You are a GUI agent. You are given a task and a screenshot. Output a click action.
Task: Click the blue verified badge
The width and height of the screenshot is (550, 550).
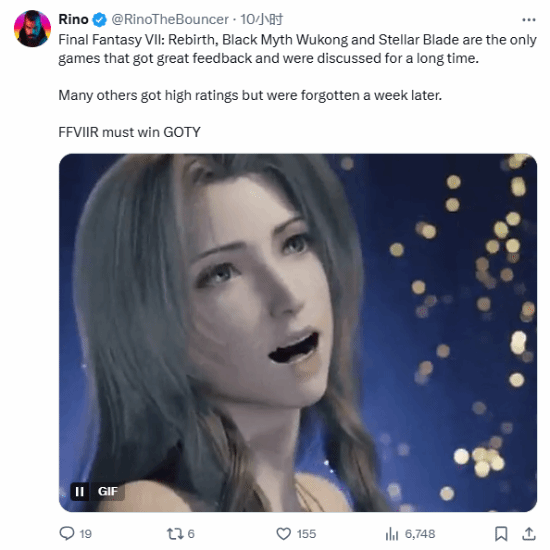100,20
